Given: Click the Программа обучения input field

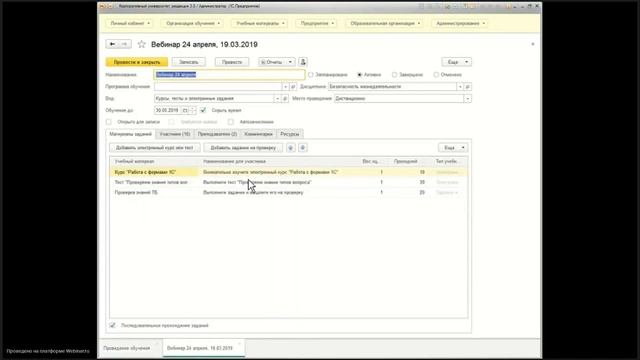Looking at the screenshot, I should (x=218, y=87).
